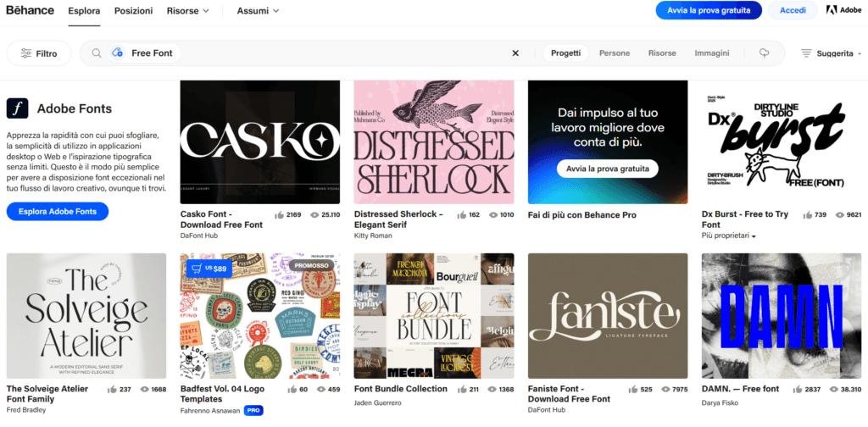Viewport: 868px width, 427px height.
Task: Switch to the Risorse search tab
Action: coord(662,53)
